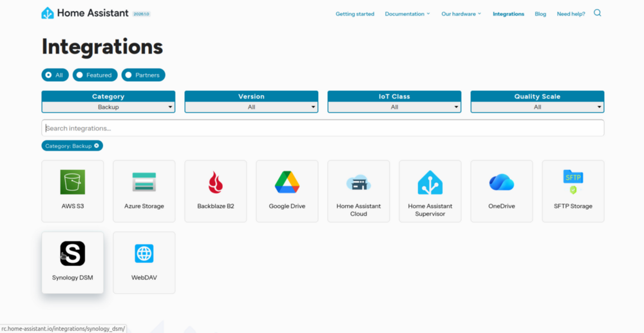Click the Azure Storage label
The width and height of the screenshot is (644, 333).
point(144,206)
